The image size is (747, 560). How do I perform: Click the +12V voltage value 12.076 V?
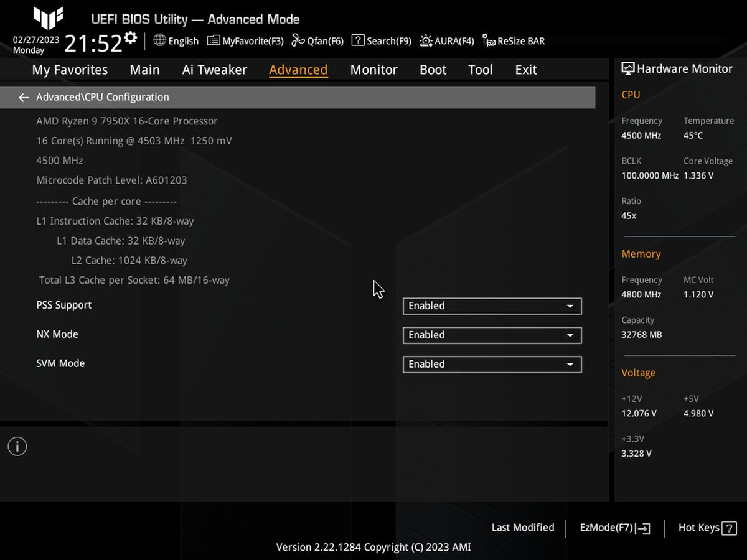[639, 413]
